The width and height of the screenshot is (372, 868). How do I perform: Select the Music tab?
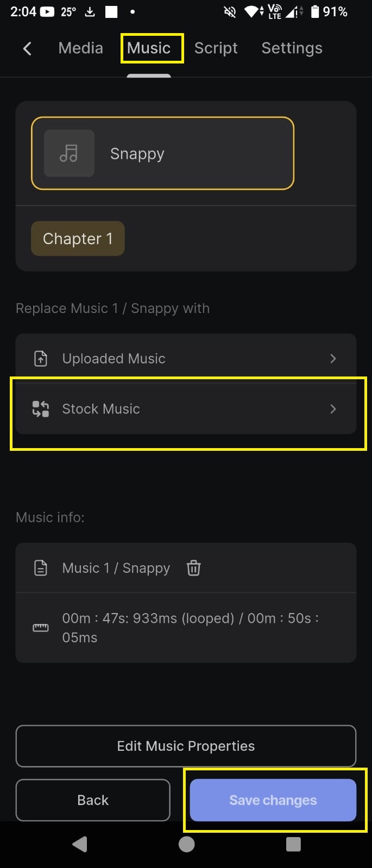pyautogui.click(x=149, y=48)
